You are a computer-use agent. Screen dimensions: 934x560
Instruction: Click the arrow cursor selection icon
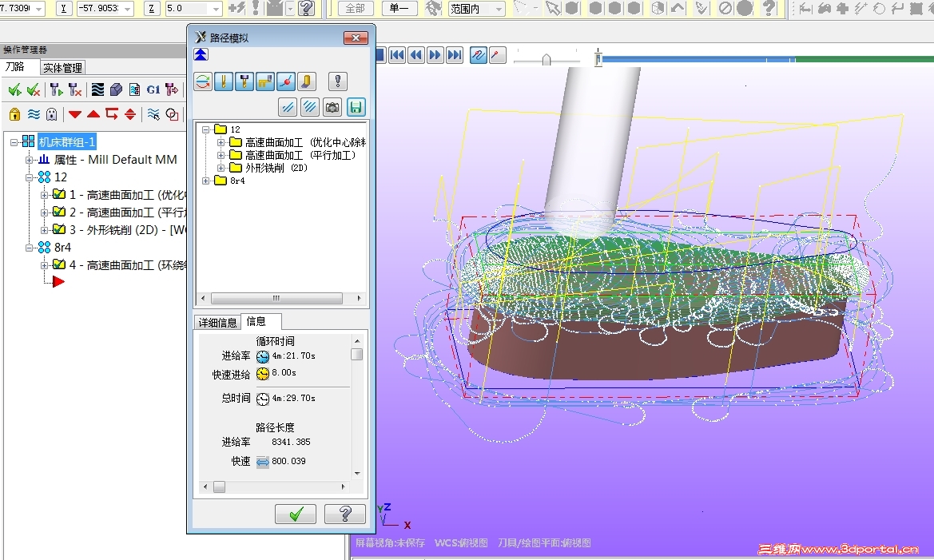554,8
